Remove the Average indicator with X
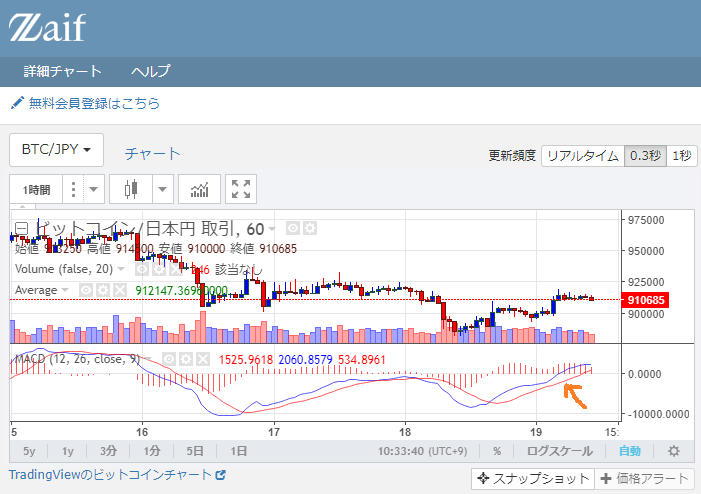 [x=119, y=290]
